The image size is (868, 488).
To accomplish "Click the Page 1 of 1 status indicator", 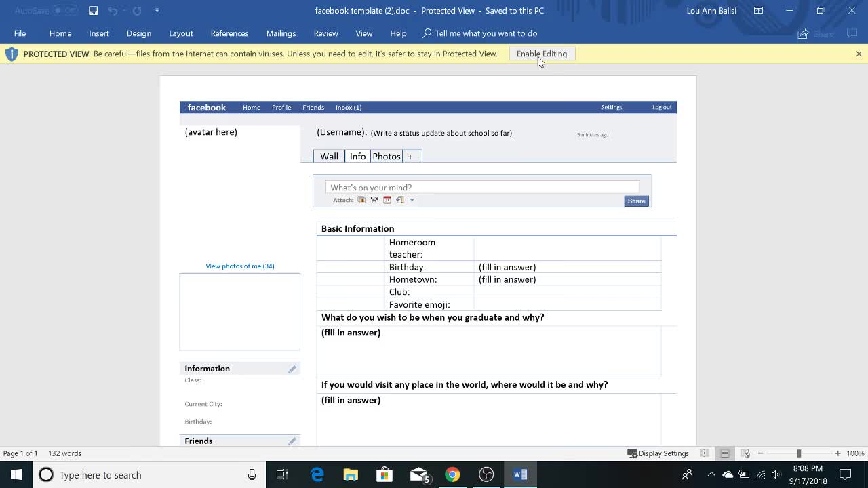I will [x=20, y=453].
